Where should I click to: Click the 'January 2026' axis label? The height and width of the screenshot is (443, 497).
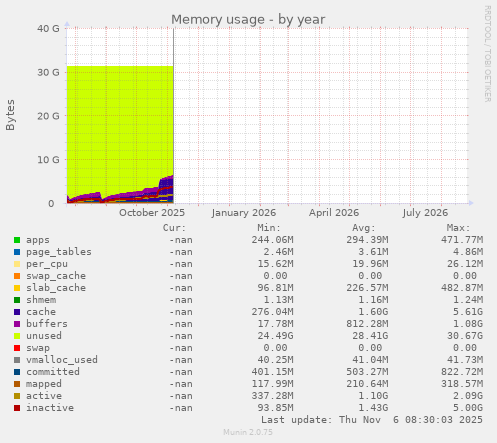(244, 213)
